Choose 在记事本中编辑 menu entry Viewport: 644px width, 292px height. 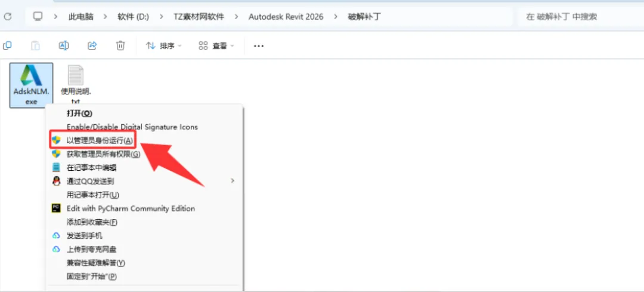92,167
